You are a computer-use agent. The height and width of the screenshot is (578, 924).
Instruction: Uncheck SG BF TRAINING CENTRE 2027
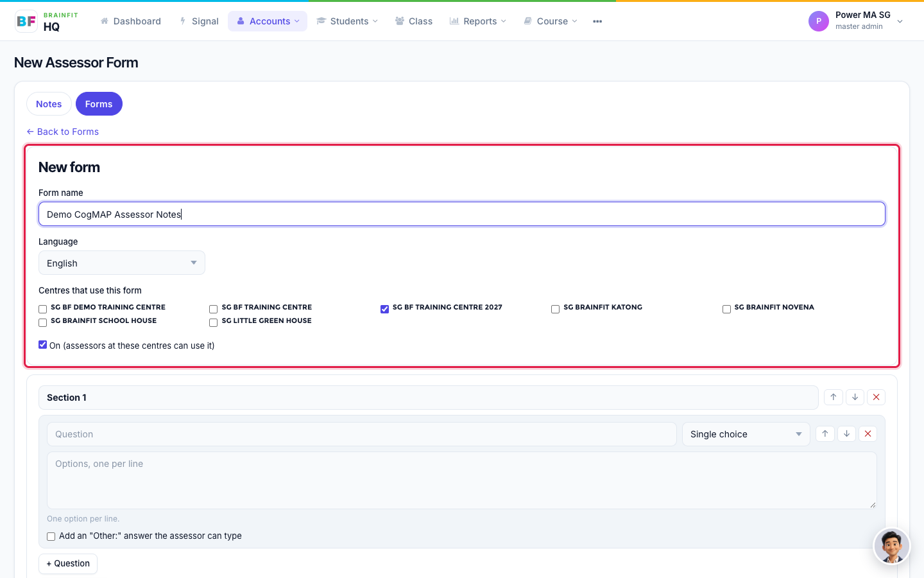[x=384, y=309]
